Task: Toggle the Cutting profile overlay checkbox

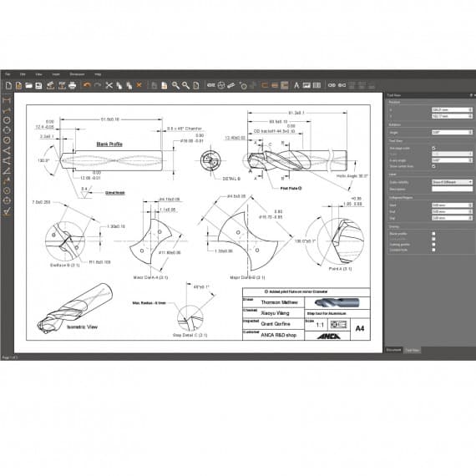Action: click(x=433, y=245)
